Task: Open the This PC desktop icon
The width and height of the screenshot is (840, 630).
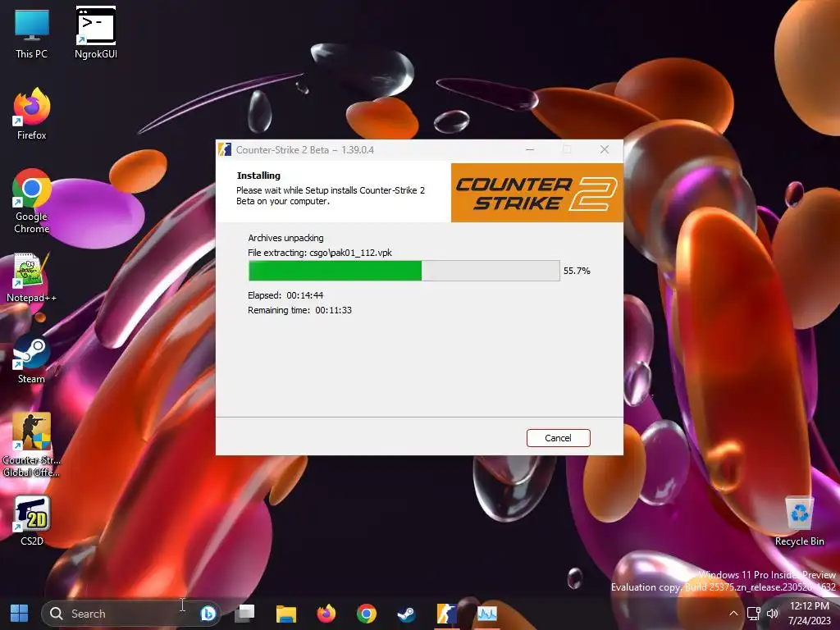Action: click(32, 32)
